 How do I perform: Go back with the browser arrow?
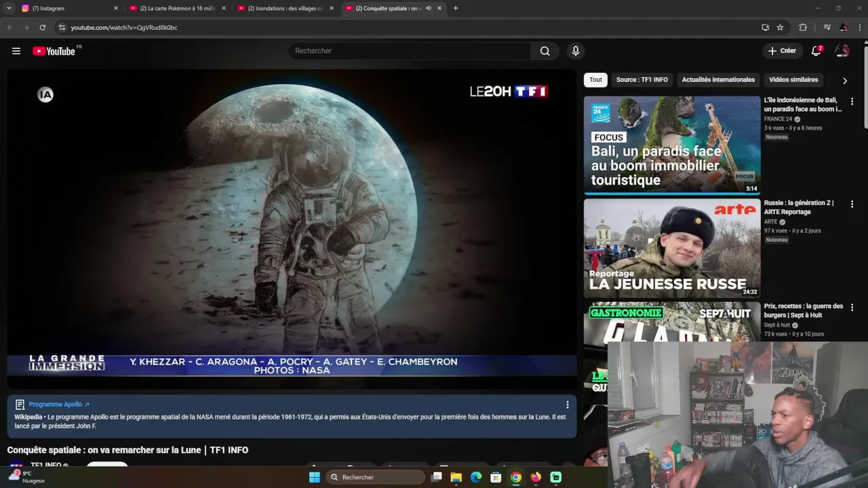pyautogui.click(x=9, y=27)
